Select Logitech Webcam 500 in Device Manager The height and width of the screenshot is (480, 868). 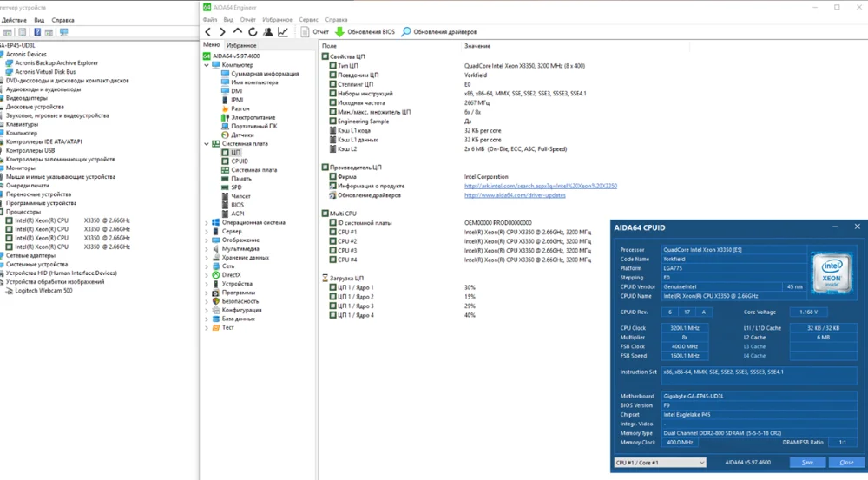pos(43,291)
